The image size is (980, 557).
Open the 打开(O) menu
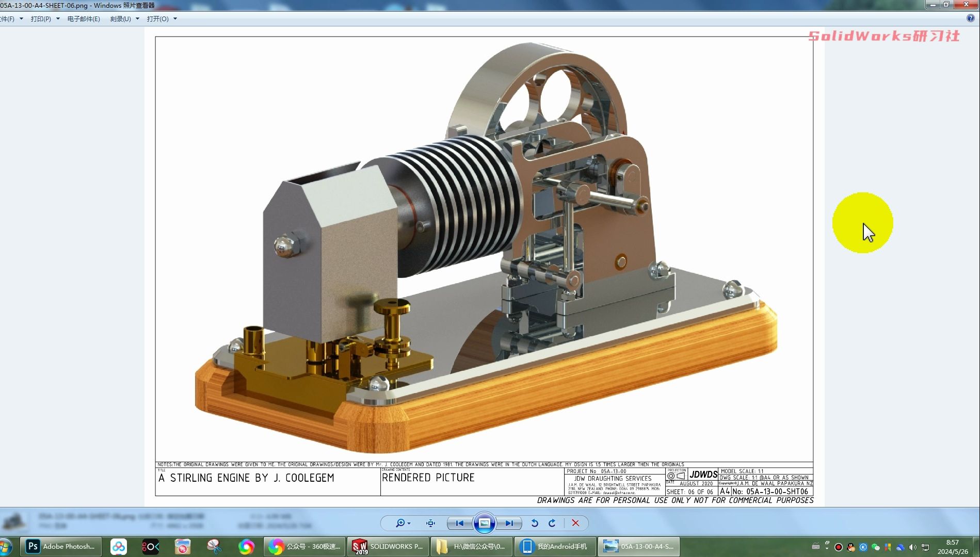click(157, 19)
